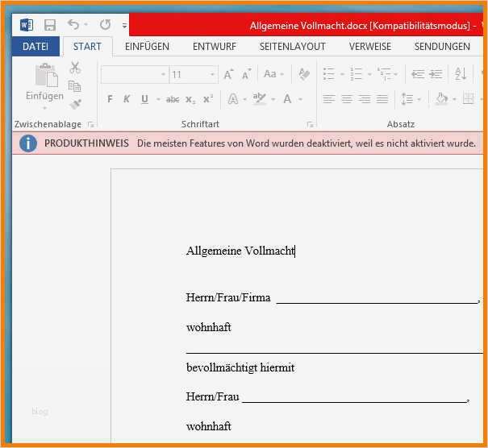This screenshot has height=448, width=488.
Task: Toggle underline with the U button
Action: pyautogui.click(x=144, y=99)
